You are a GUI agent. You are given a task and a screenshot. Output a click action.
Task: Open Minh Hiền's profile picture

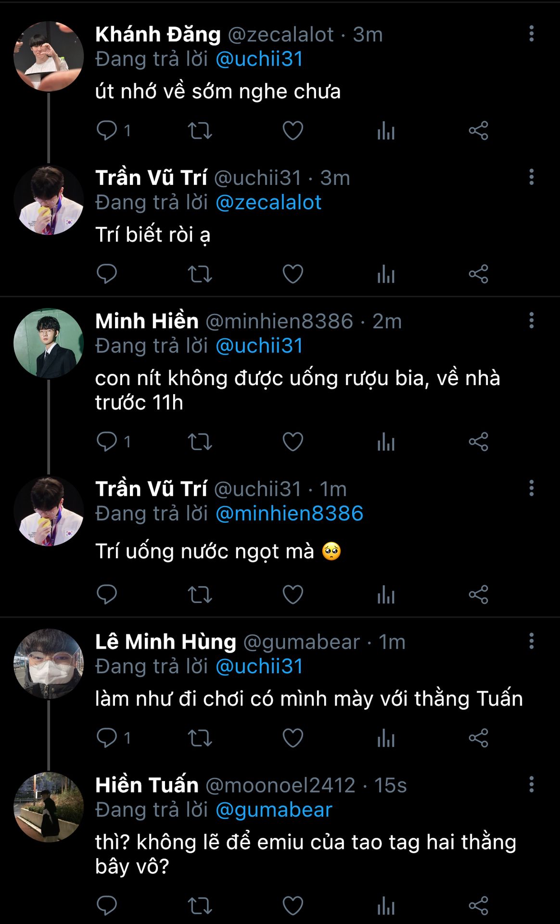[x=48, y=343]
